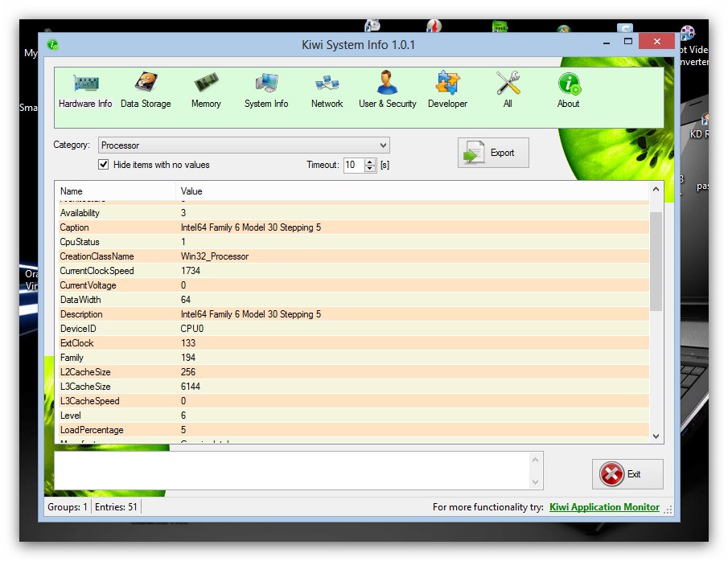Maximize the Kiwi System Info window

pos(628,41)
